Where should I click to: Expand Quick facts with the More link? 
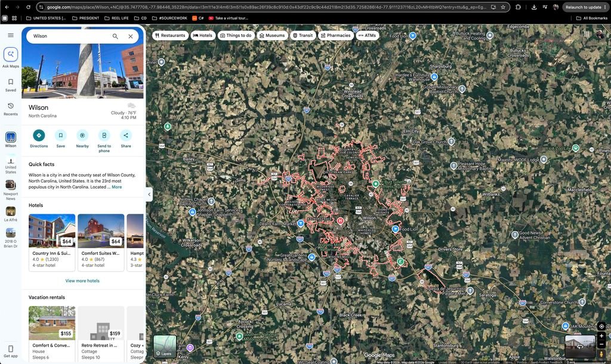116,187
